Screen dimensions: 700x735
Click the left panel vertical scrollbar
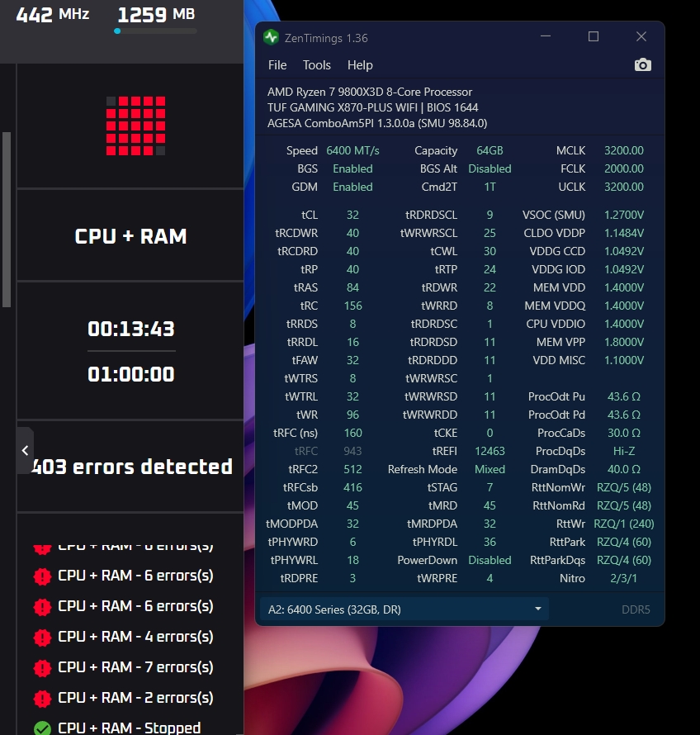(x=7, y=220)
